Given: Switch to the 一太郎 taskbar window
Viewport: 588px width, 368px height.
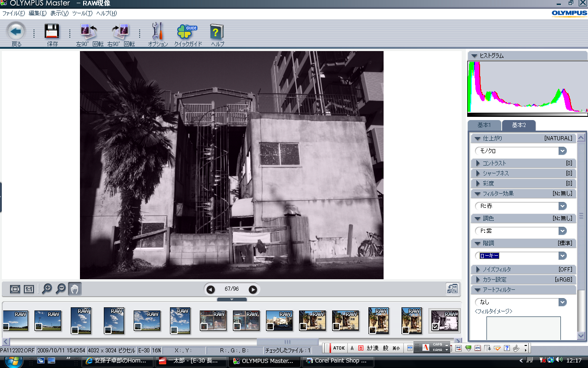Looking at the screenshot, I should coord(191,361).
